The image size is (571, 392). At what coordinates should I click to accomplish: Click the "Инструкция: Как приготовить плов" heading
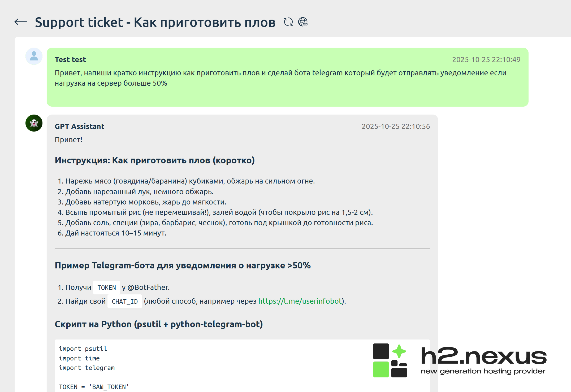click(x=155, y=160)
